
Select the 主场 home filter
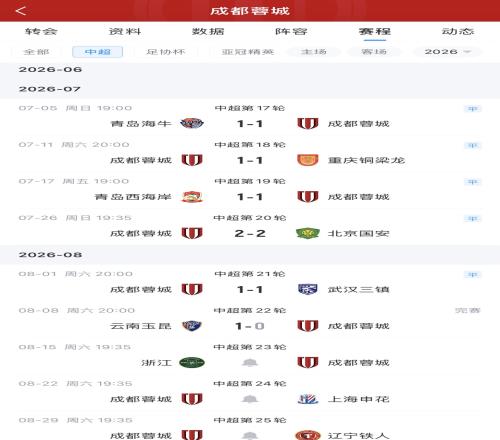coord(314,52)
